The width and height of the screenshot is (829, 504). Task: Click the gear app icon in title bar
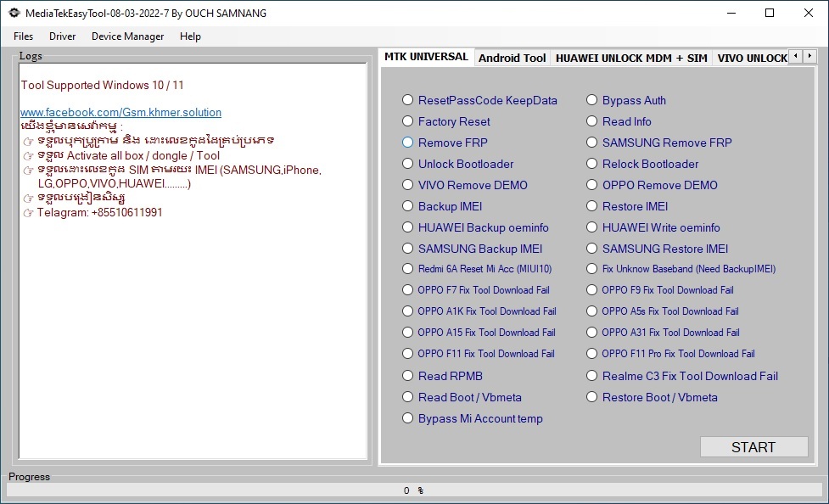(x=14, y=14)
